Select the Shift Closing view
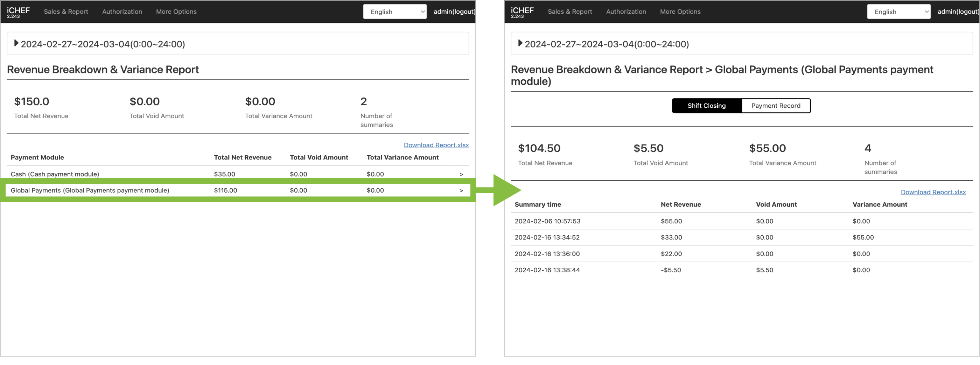The image size is (980, 365). click(706, 106)
